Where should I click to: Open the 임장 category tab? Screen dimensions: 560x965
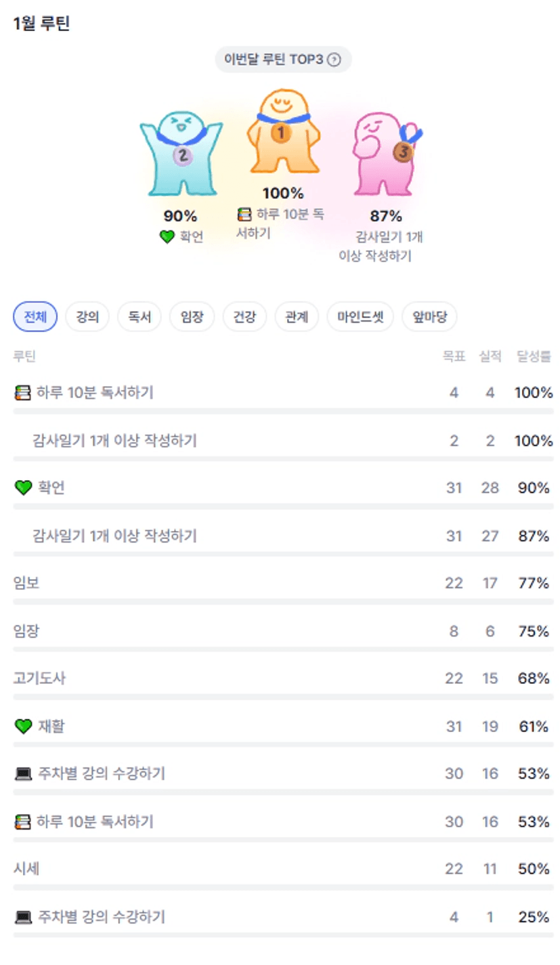coord(192,317)
